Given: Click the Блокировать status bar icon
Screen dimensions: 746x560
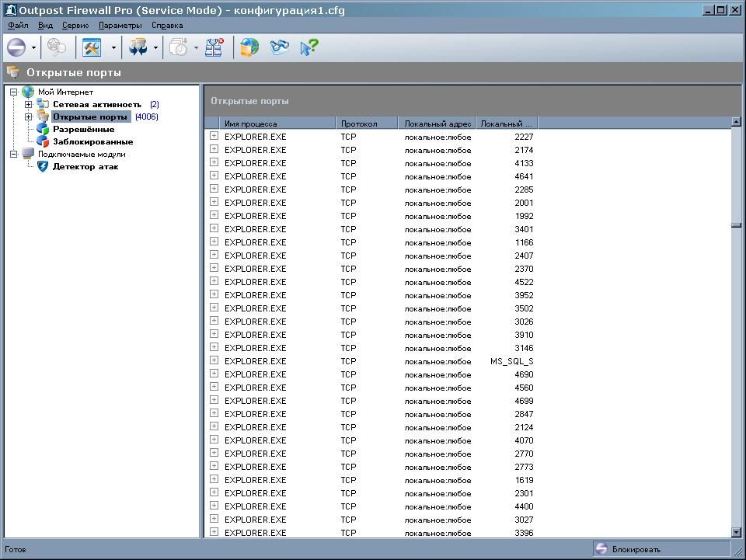Looking at the screenshot, I should tap(601, 549).
